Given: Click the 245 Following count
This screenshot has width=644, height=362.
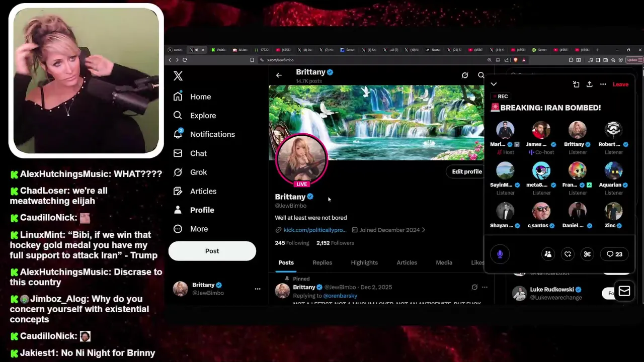Looking at the screenshot, I should tap(292, 243).
